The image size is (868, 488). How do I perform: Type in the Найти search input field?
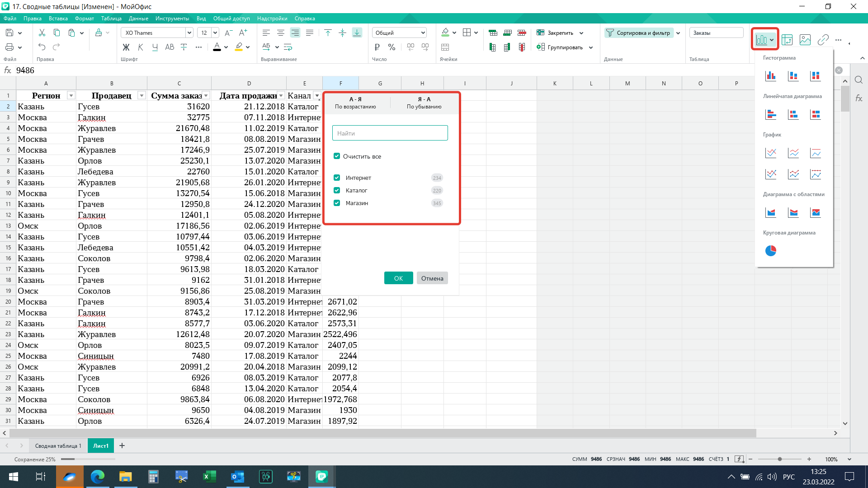[x=391, y=132]
